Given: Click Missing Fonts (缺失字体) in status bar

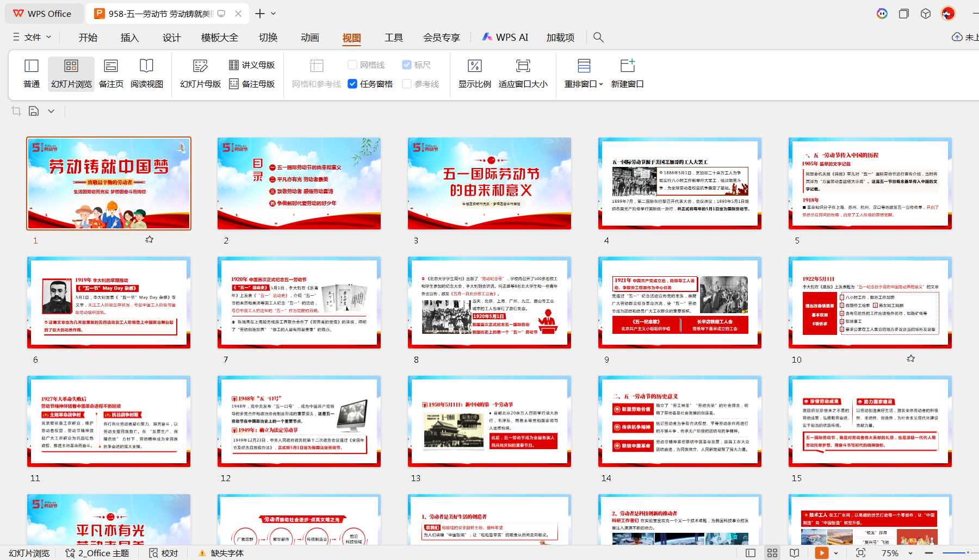Looking at the screenshot, I should (x=221, y=553).
